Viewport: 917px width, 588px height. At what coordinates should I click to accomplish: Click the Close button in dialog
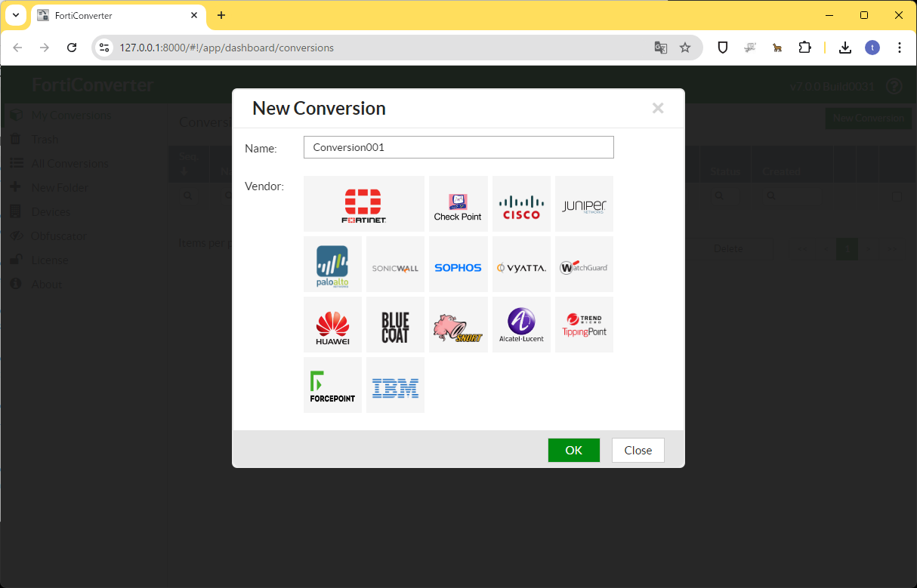tap(638, 450)
